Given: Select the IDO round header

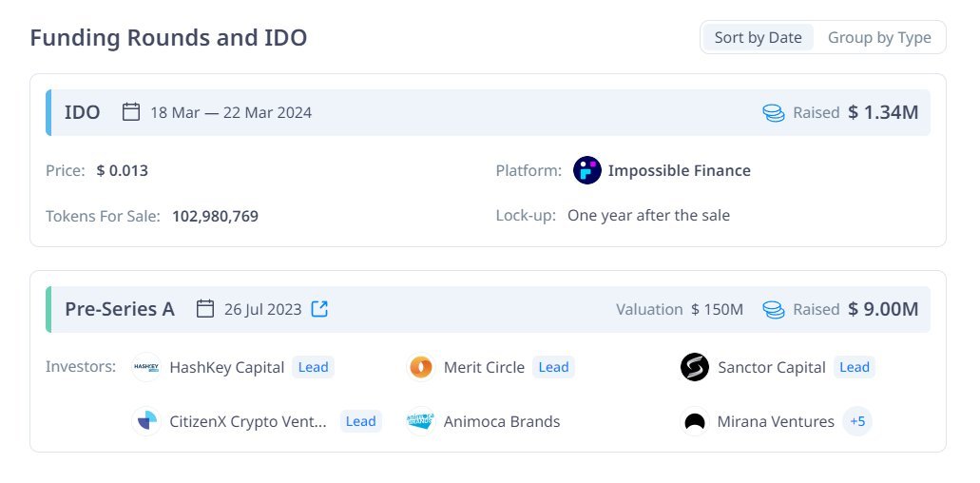Looking at the screenshot, I should 83,112.
